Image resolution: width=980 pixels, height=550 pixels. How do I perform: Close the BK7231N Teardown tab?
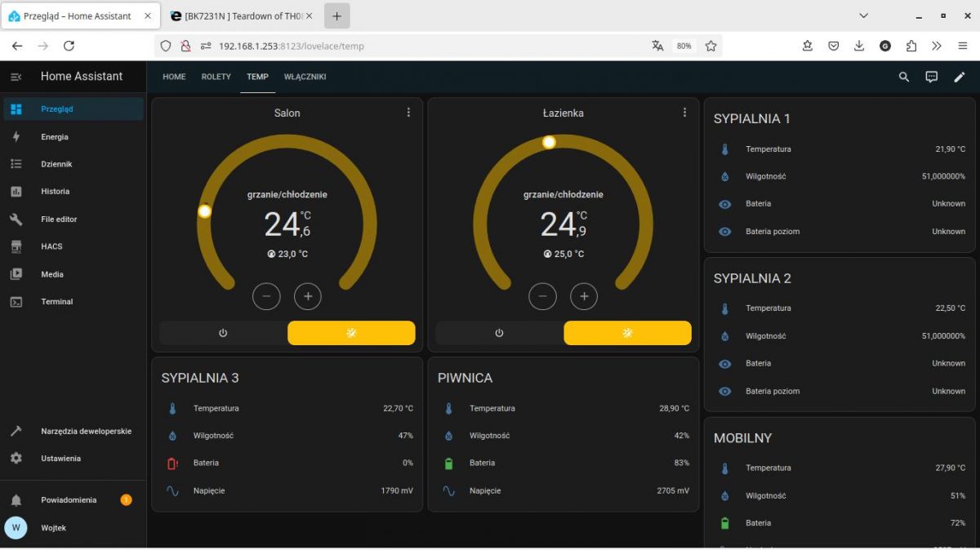tap(309, 16)
